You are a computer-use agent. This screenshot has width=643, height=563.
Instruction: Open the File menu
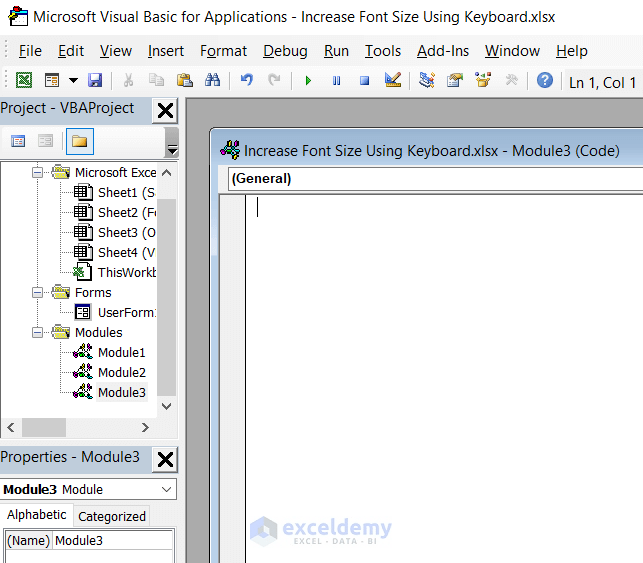point(30,51)
